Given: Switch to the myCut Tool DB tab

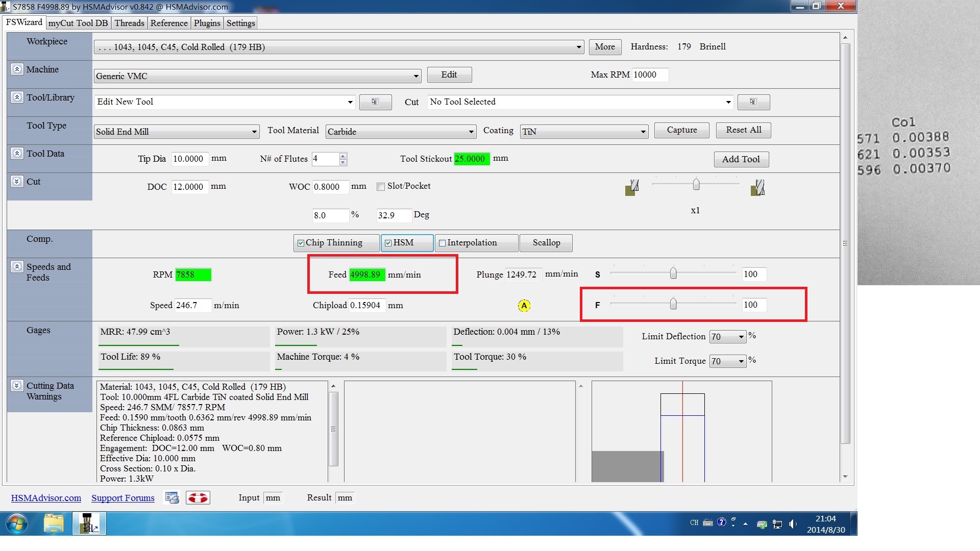Looking at the screenshot, I should coord(78,23).
